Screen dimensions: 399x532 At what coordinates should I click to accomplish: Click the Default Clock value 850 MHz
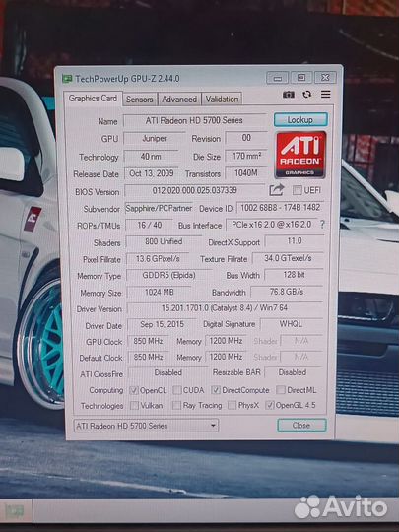point(148,357)
